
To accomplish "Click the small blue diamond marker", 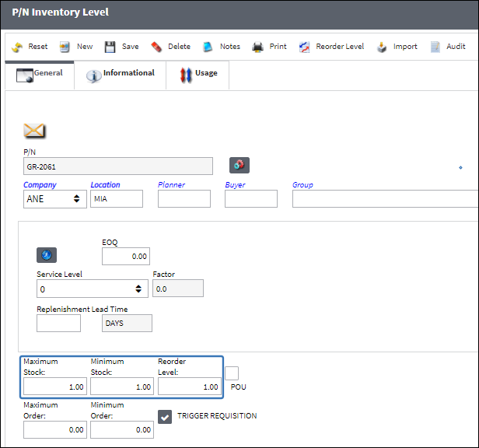I will (x=460, y=167).
